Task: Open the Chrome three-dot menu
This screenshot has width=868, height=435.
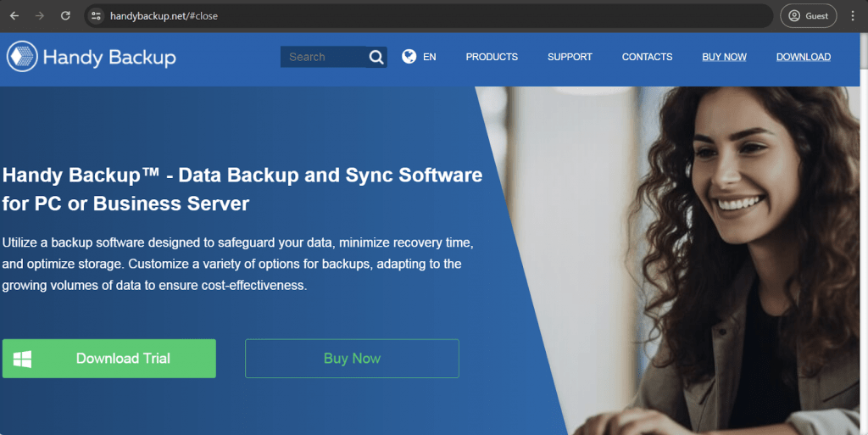Action: 853,16
